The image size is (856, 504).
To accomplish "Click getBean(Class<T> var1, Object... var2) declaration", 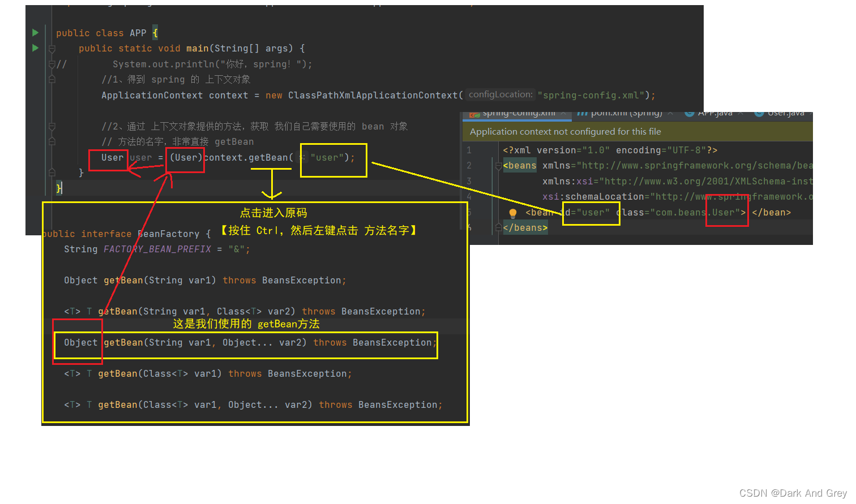I will (205, 404).
